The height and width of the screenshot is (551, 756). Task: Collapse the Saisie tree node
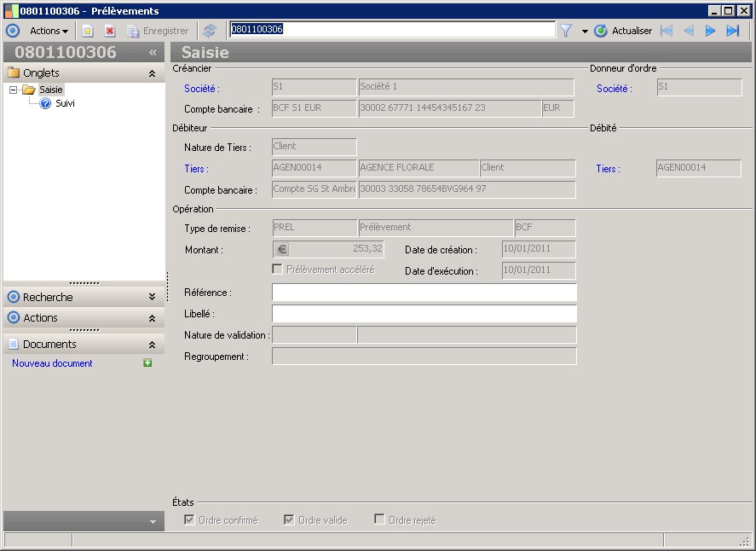pyautogui.click(x=14, y=90)
